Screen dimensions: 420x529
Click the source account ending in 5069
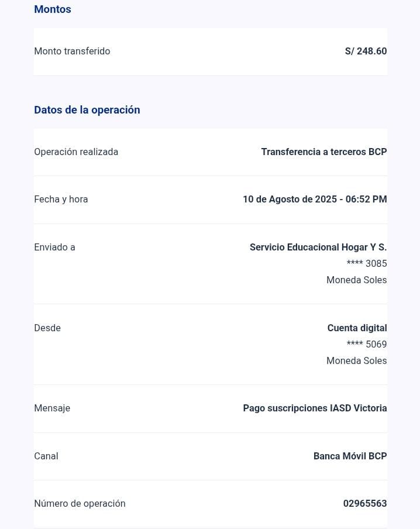(367, 345)
